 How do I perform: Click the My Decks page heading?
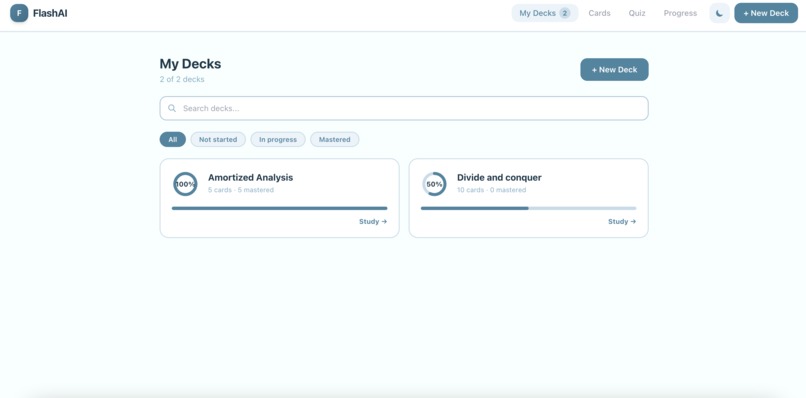[x=190, y=64]
